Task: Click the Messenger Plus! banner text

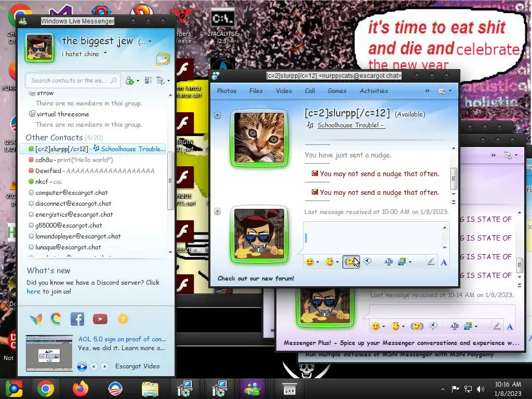Action: click(402, 343)
